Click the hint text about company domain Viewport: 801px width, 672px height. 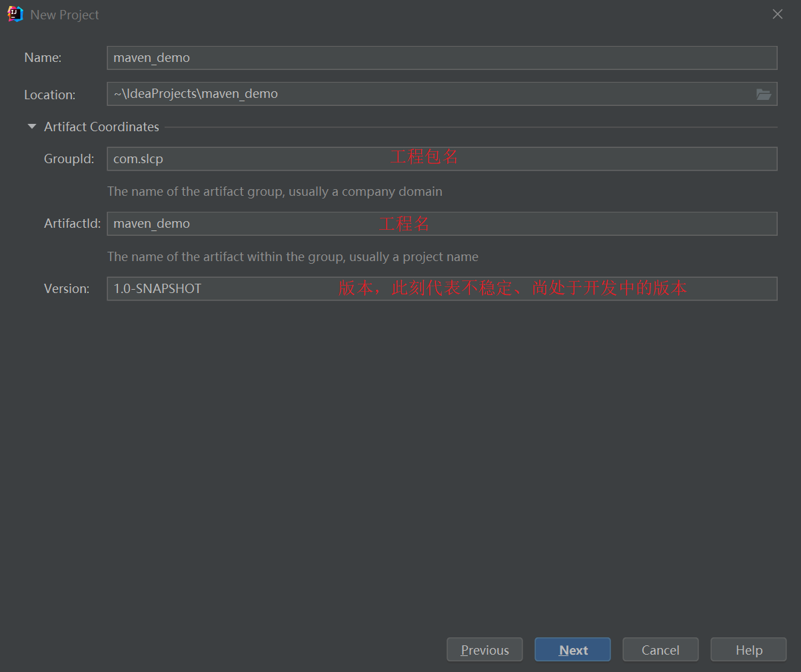point(275,192)
